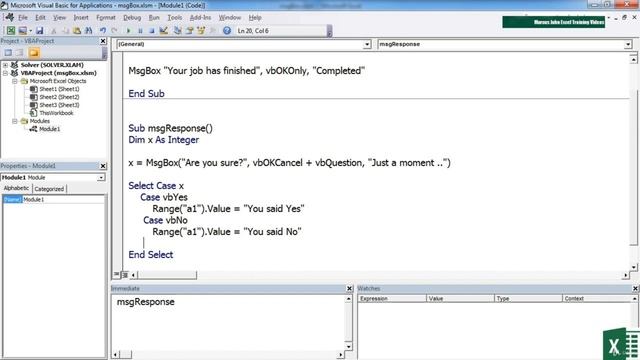Click the Break pause icon

[x=140, y=31]
